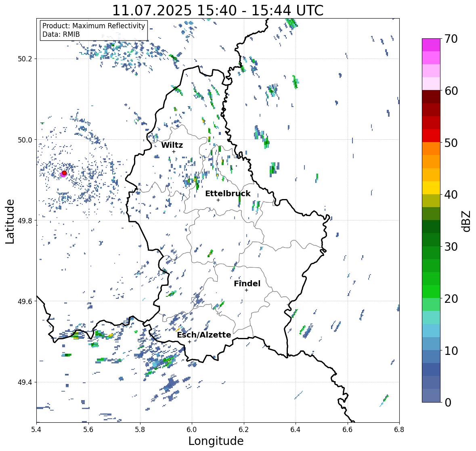Click the 5.6 longitude tick label

tap(88, 430)
